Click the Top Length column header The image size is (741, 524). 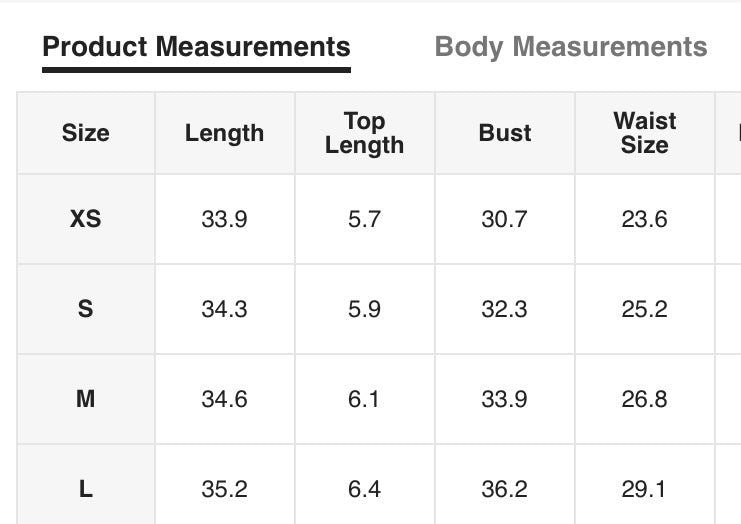[x=364, y=134]
